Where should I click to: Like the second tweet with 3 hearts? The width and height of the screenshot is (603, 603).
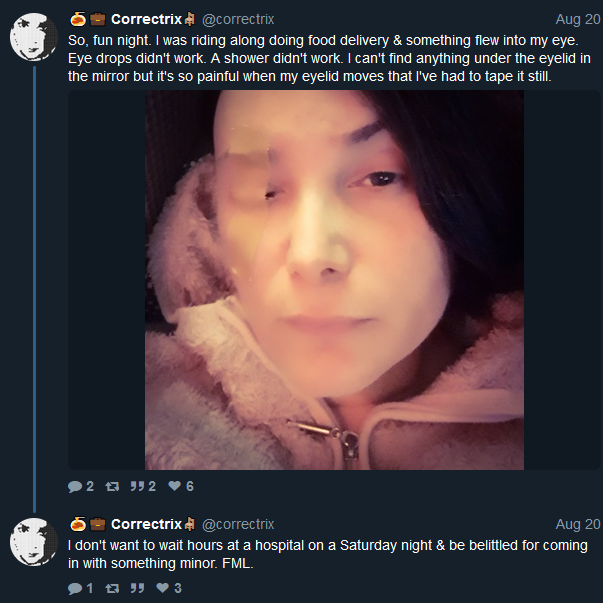pyautogui.click(x=168, y=588)
